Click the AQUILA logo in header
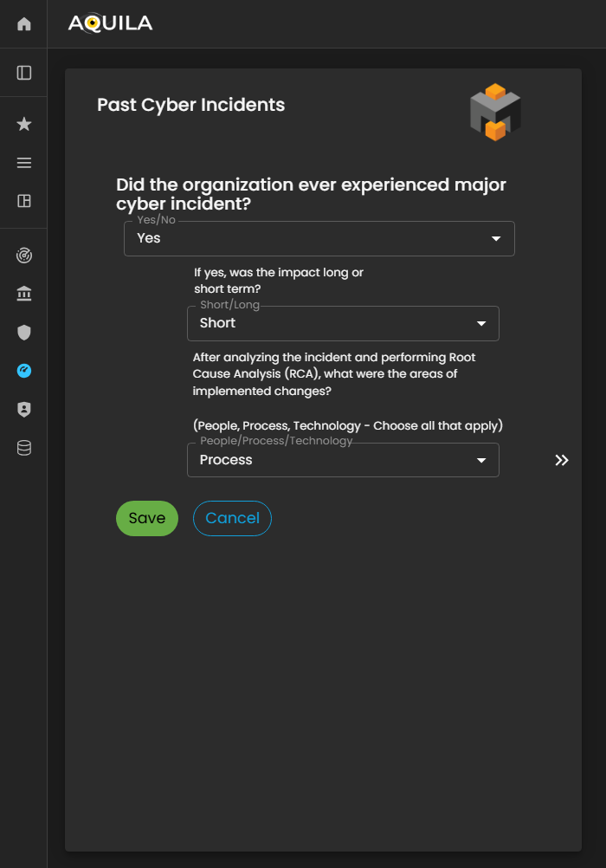The width and height of the screenshot is (606, 868). point(110,24)
